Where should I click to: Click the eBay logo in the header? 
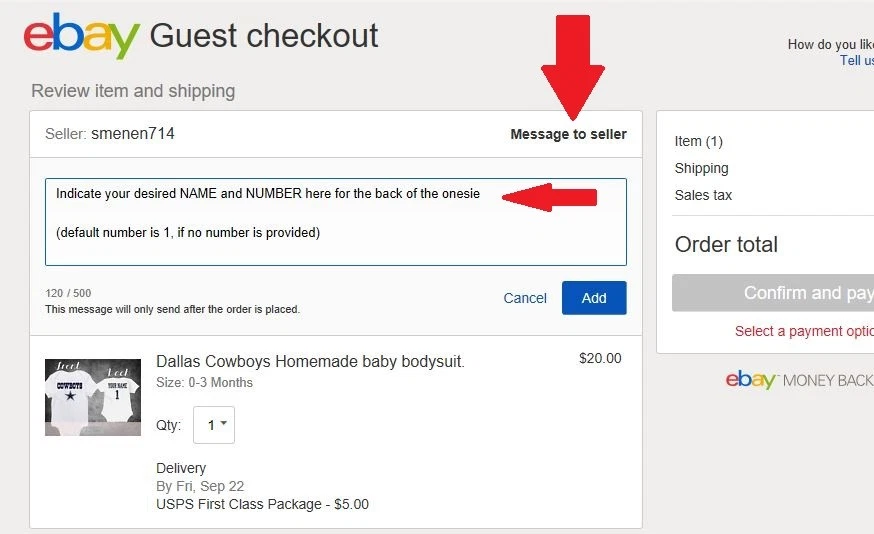[x=81, y=37]
